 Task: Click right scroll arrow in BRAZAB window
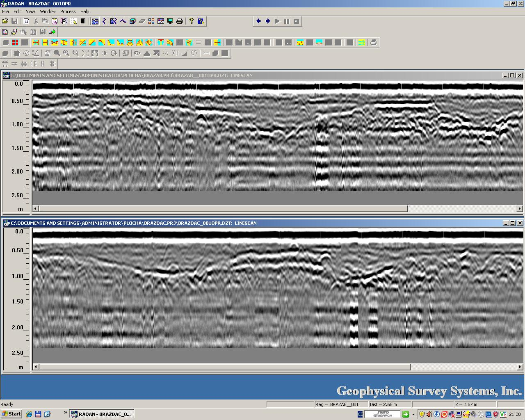tap(520, 208)
